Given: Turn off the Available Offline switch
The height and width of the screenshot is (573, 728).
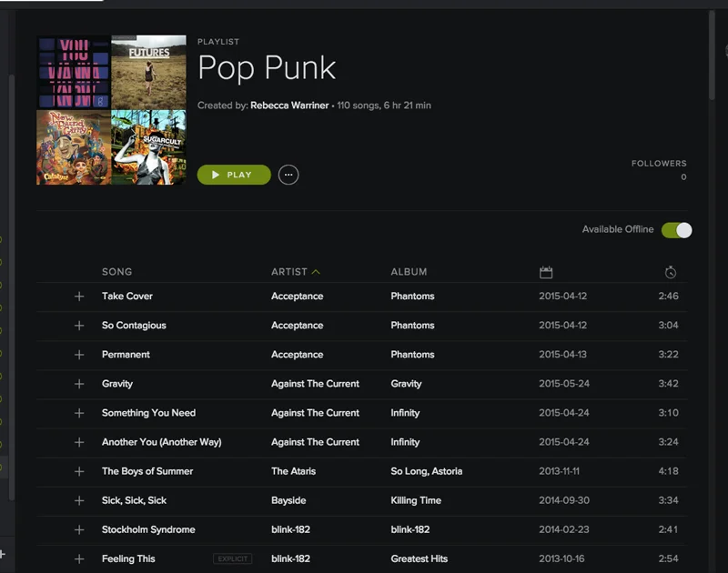Looking at the screenshot, I should tap(676, 230).
